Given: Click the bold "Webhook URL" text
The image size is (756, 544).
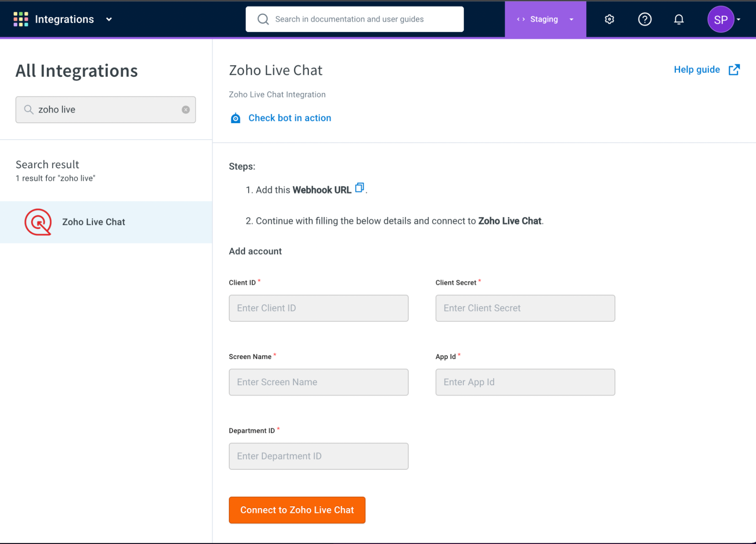Looking at the screenshot, I should [322, 190].
